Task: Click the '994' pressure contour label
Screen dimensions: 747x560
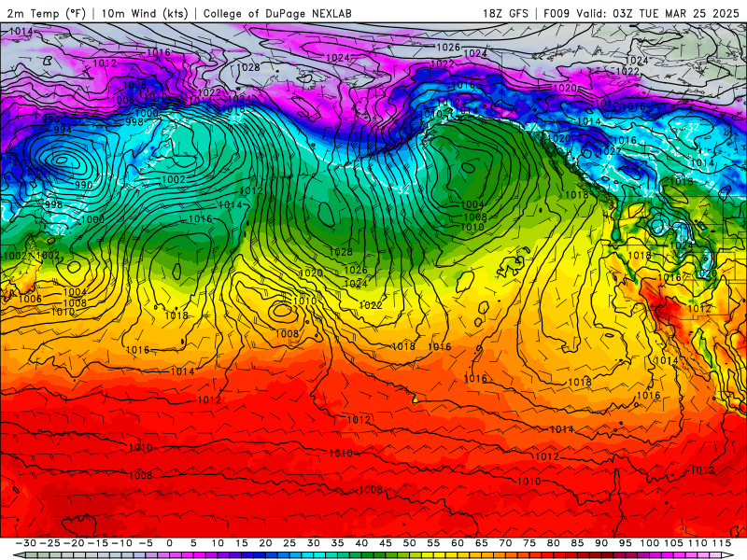Action: (x=63, y=129)
